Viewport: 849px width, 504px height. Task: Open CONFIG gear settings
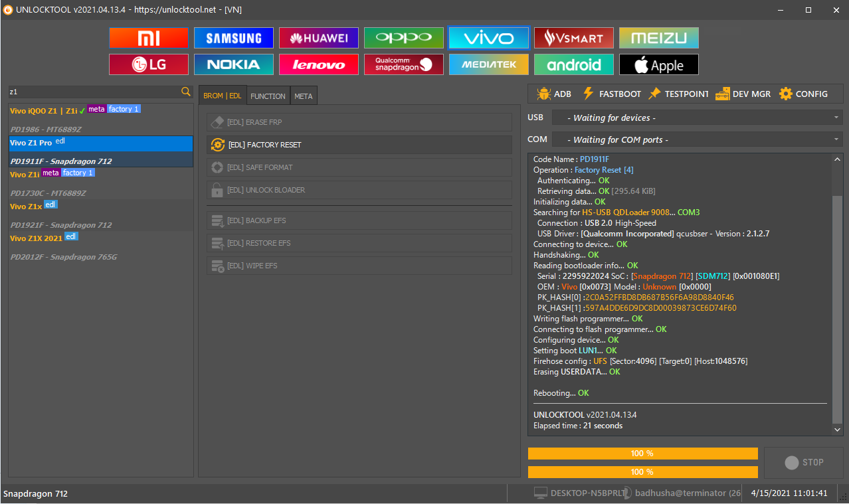(803, 94)
